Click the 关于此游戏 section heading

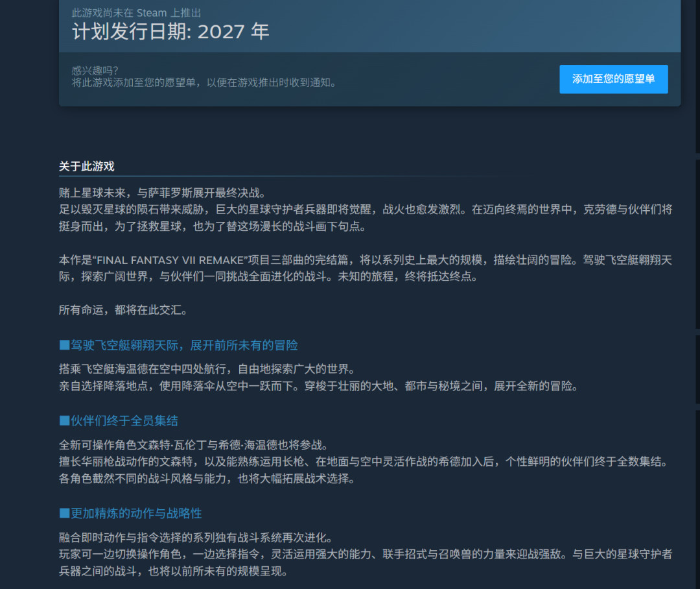pos(87,166)
